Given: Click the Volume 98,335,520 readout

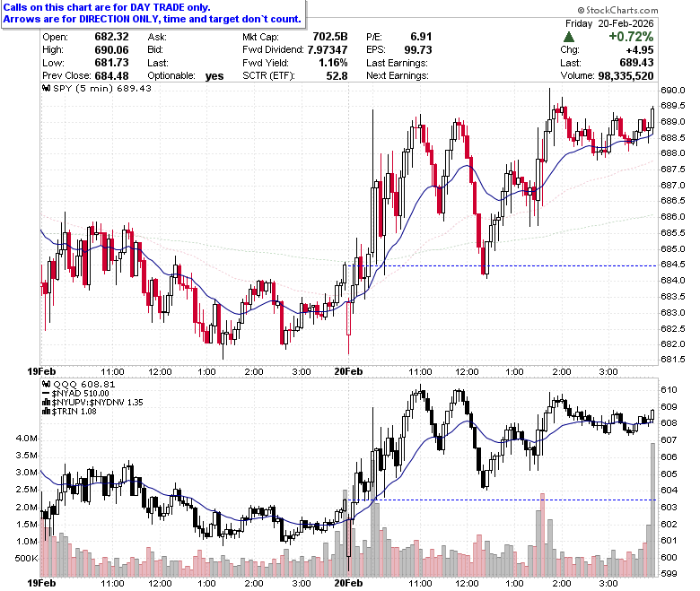Looking at the screenshot, I should [x=608, y=76].
